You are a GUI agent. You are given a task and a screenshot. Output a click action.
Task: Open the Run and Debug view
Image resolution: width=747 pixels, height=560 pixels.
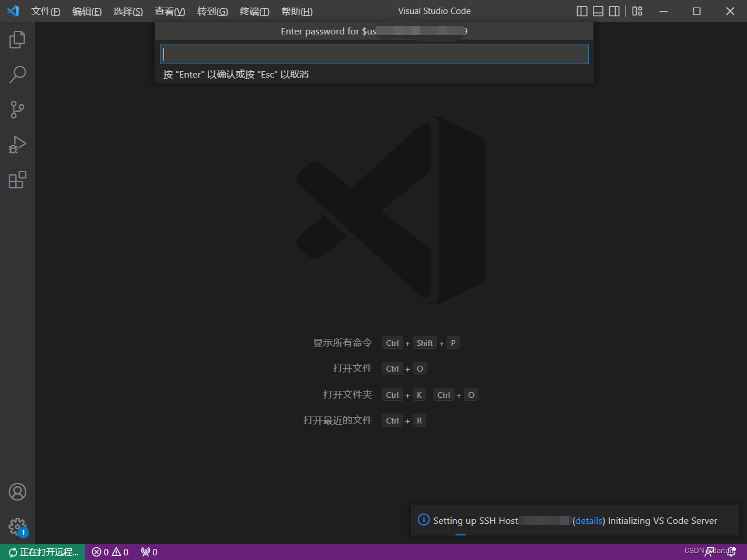(18, 145)
